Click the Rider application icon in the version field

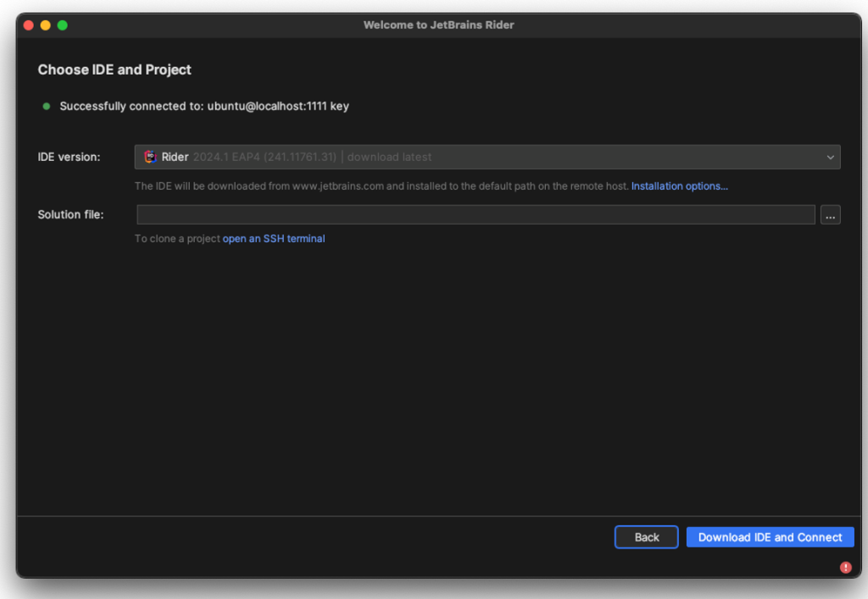point(150,157)
